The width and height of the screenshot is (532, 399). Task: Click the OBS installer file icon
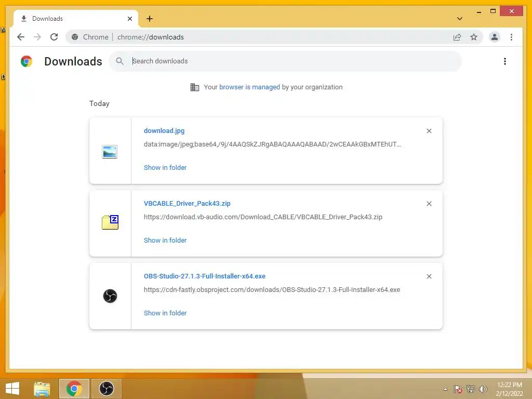point(110,296)
